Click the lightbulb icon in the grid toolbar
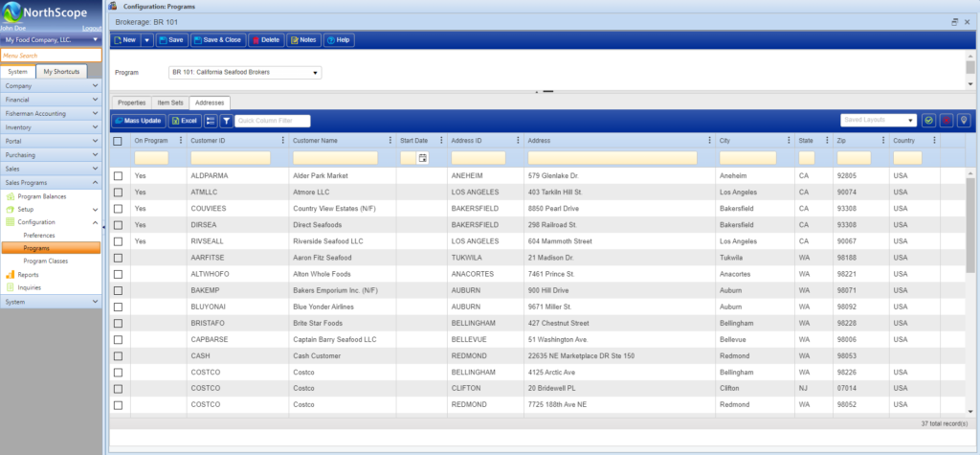This screenshot has width=980, height=455. (964, 121)
